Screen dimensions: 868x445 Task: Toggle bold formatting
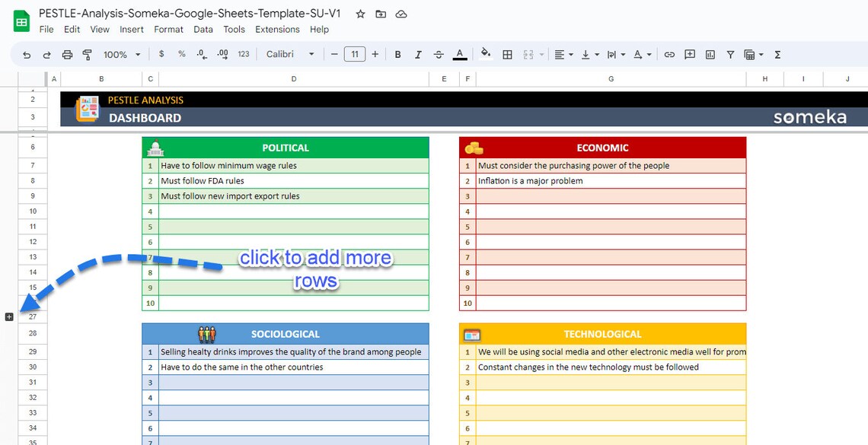[x=397, y=54]
